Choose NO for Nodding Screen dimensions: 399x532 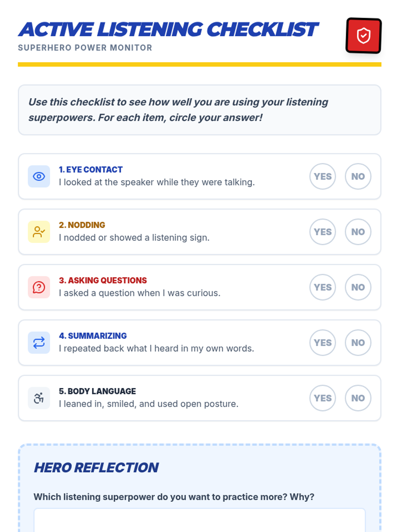358,232
